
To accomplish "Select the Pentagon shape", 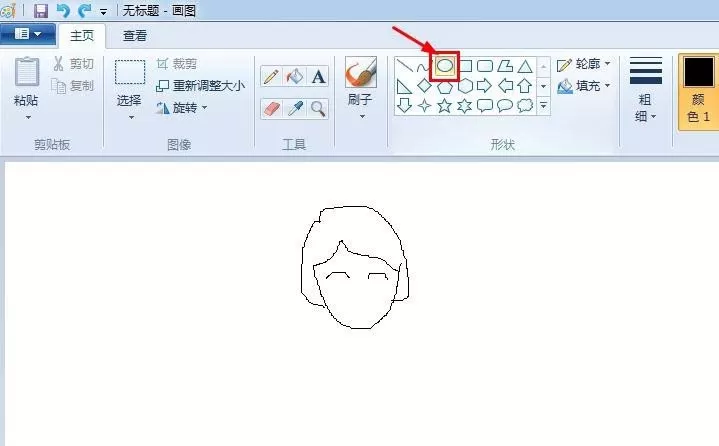I will click(x=444, y=86).
